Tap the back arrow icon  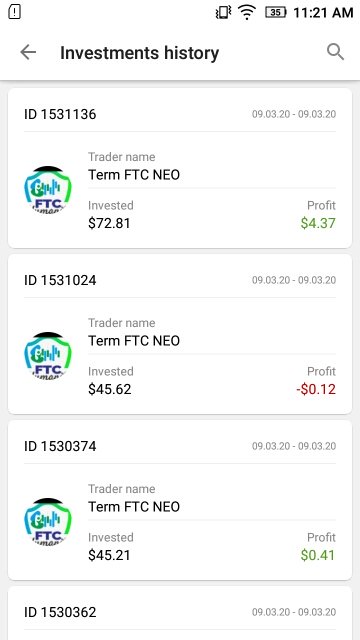(28, 52)
